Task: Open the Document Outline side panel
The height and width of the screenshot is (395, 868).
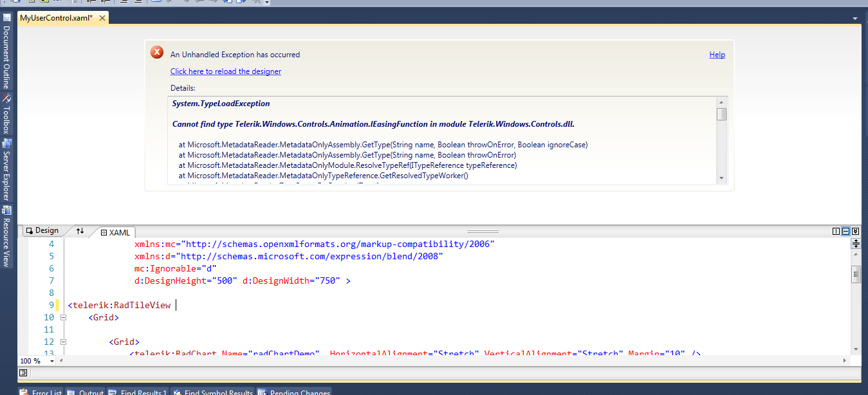Action: (x=6, y=51)
